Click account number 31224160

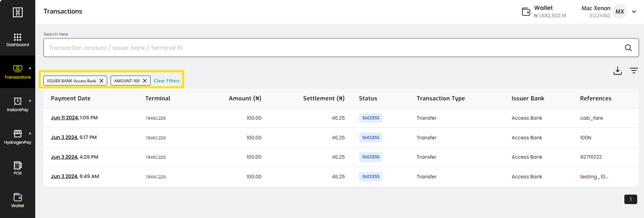[599, 16]
